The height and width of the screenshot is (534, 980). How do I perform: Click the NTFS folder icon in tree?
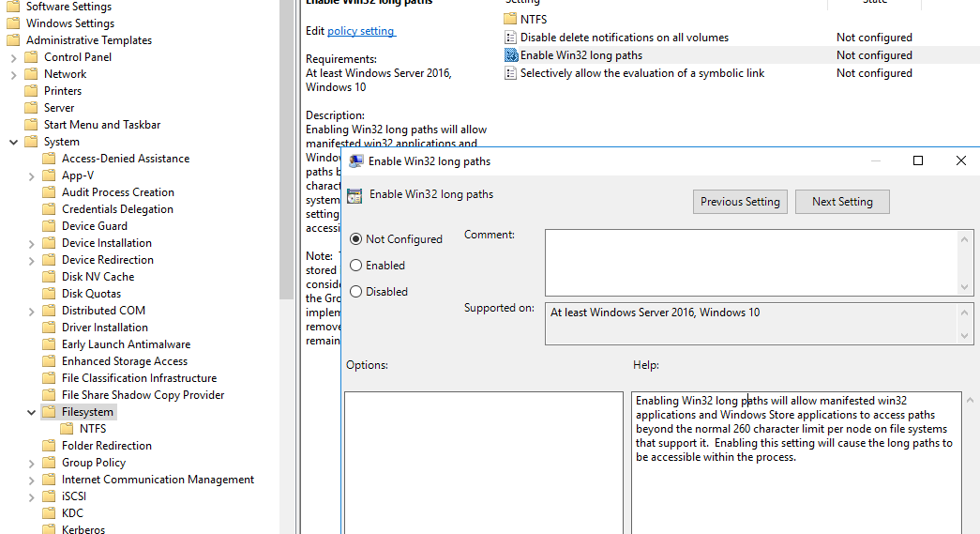tap(67, 428)
